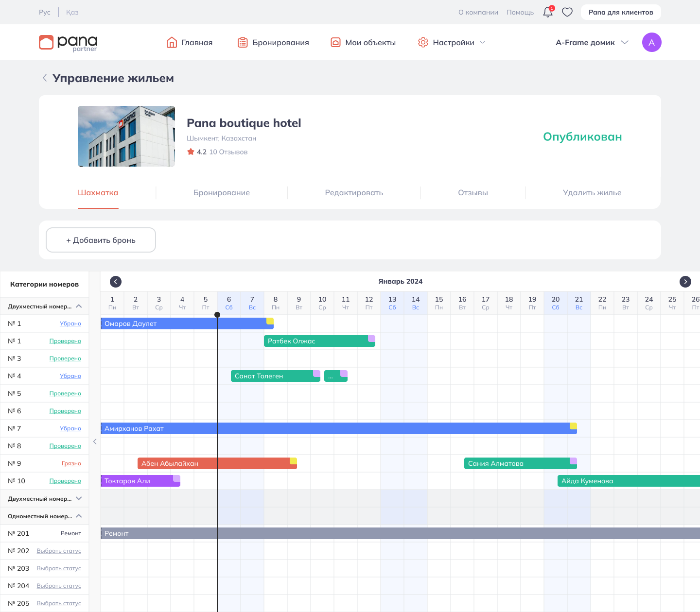Collapse the room categories side panel arrow
Image resolution: width=700 pixels, height=612 pixels.
point(95,442)
